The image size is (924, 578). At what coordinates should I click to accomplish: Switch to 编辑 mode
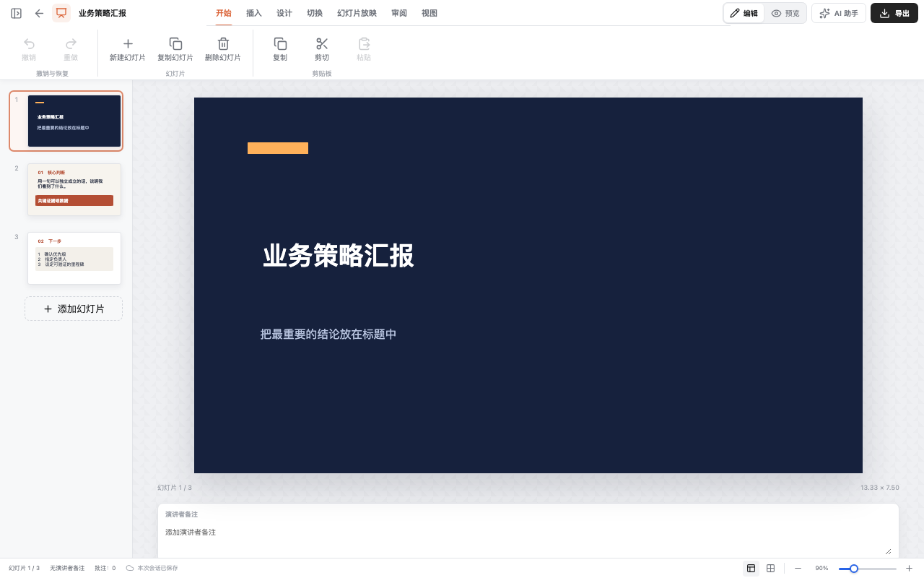tap(744, 13)
